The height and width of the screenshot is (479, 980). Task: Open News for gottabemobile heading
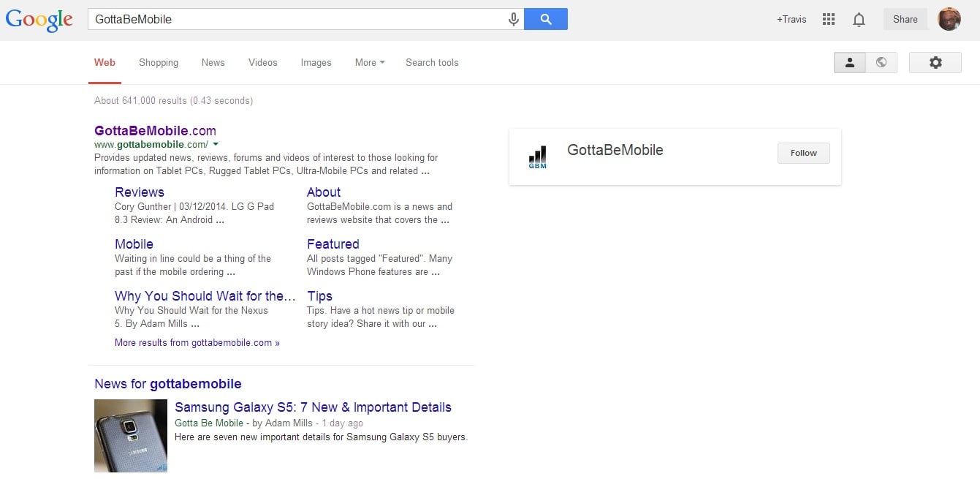click(x=168, y=384)
